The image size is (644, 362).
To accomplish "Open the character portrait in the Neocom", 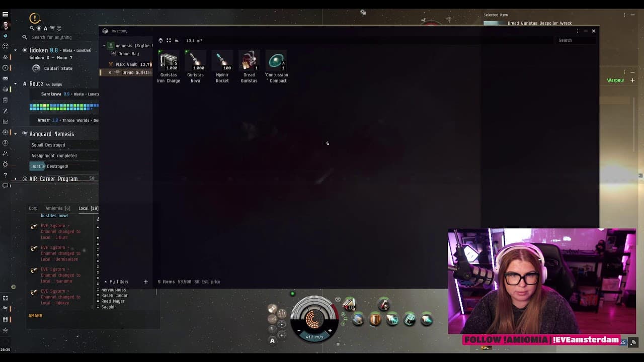I will coord(6,25).
